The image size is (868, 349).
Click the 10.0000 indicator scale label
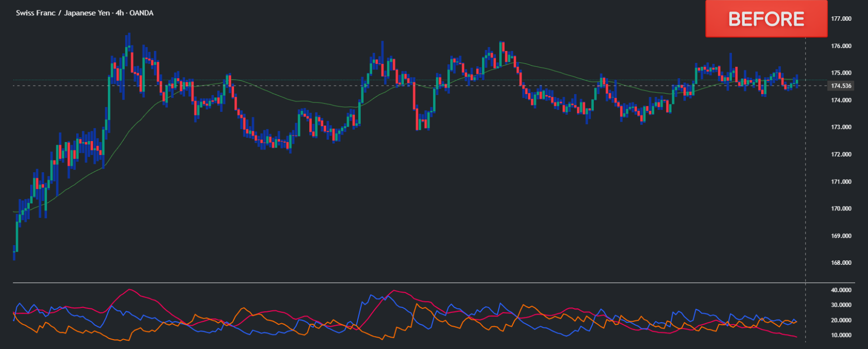coord(841,335)
